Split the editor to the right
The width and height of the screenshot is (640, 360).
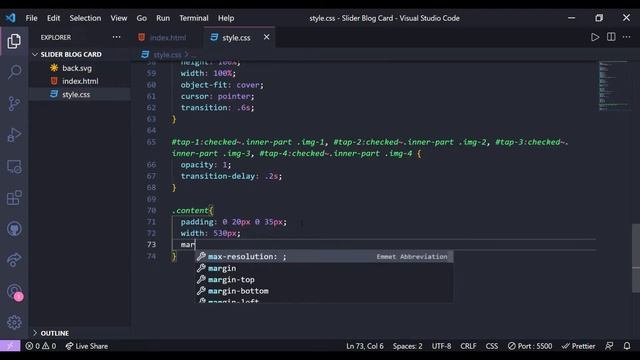click(611, 37)
